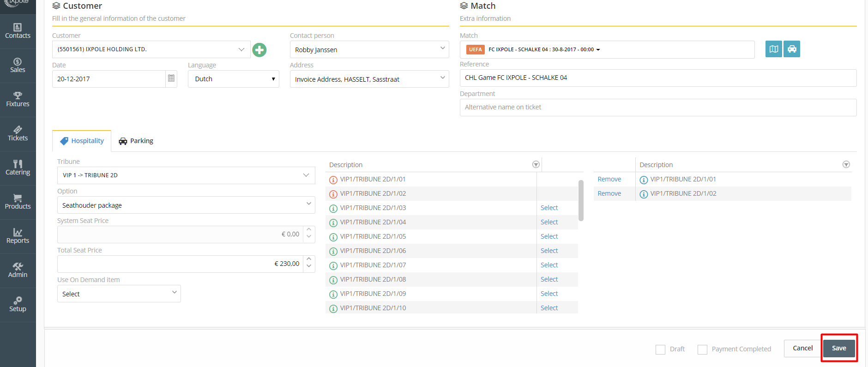
Task: Click the Save button
Action: click(839, 348)
